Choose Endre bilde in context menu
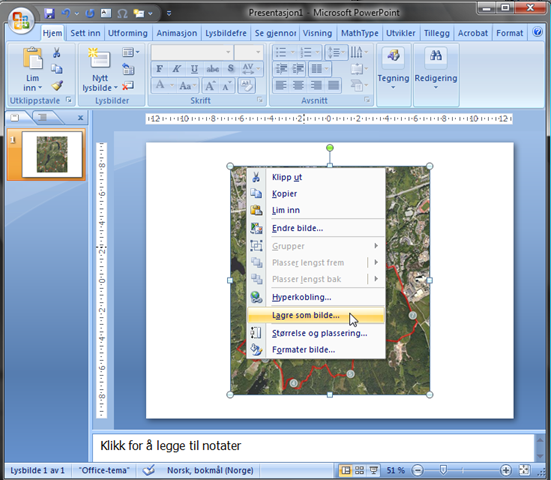The image size is (551, 480). pyautogui.click(x=316, y=228)
